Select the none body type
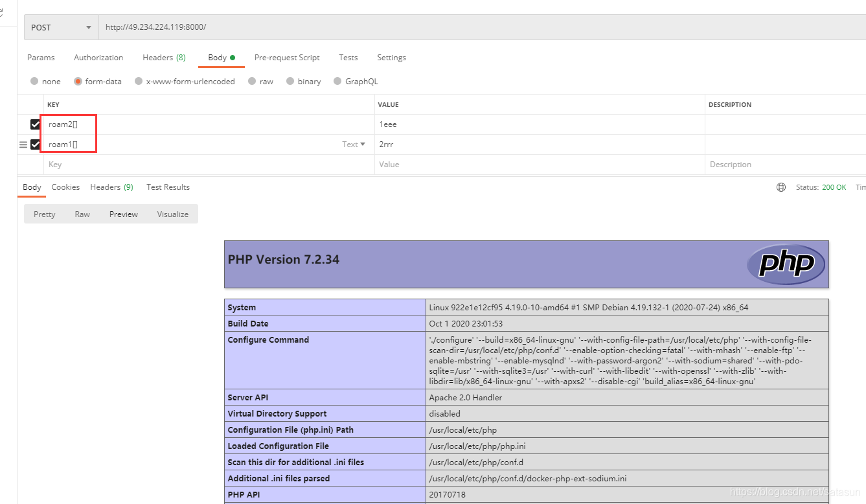This screenshot has height=504, width=866. click(45, 82)
